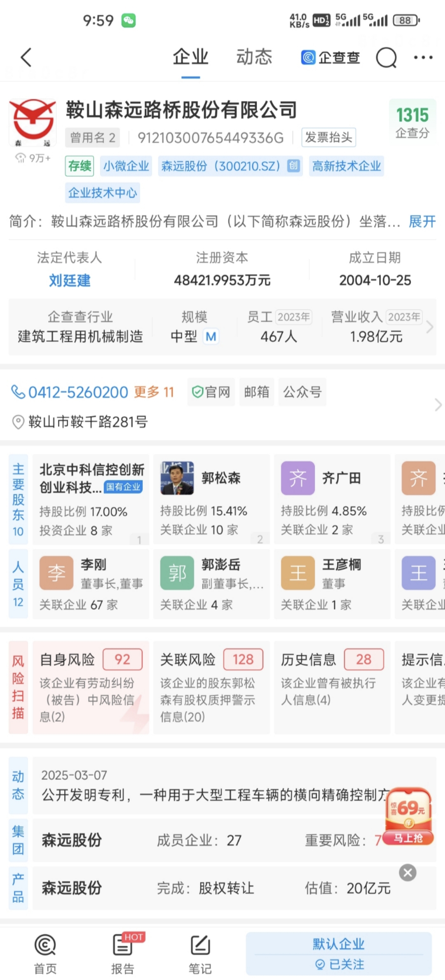Tap the WeChat status bar icon
The image size is (445, 980).
(129, 20)
